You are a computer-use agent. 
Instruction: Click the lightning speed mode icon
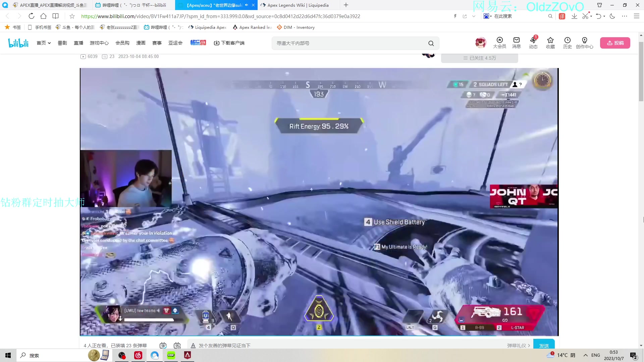click(455, 16)
